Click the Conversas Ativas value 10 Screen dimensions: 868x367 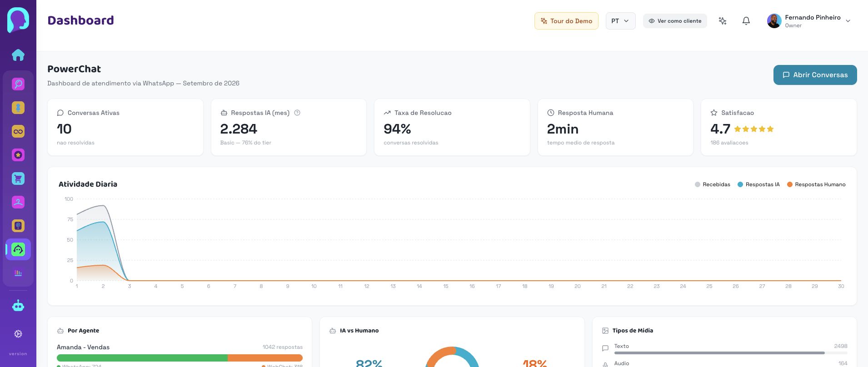[x=64, y=129]
